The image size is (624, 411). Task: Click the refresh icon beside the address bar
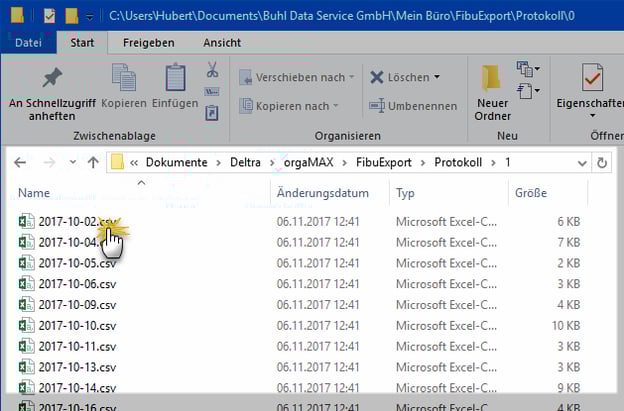(x=601, y=162)
